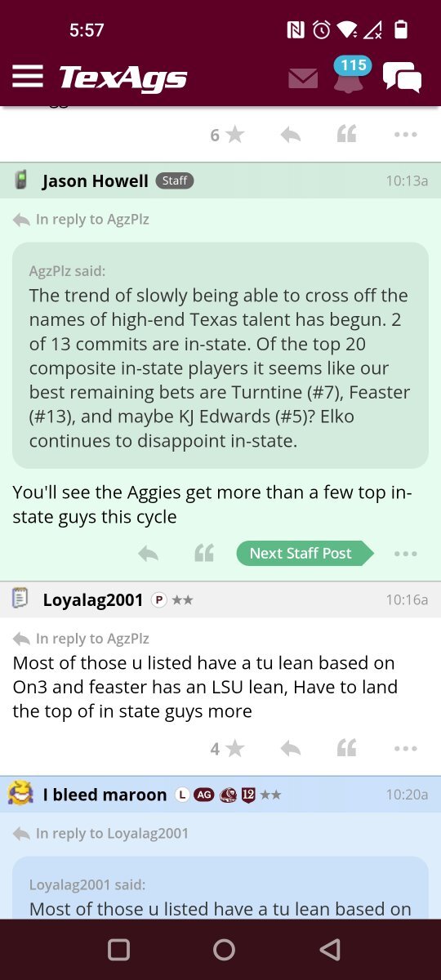Expand more options on Jason Howell's post
This screenshot has width=441, height=980.
click(405, 554)
